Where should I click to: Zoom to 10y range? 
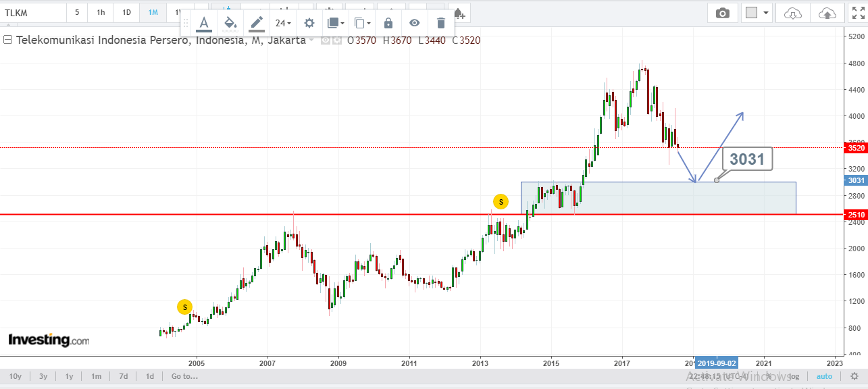point(15,376)
